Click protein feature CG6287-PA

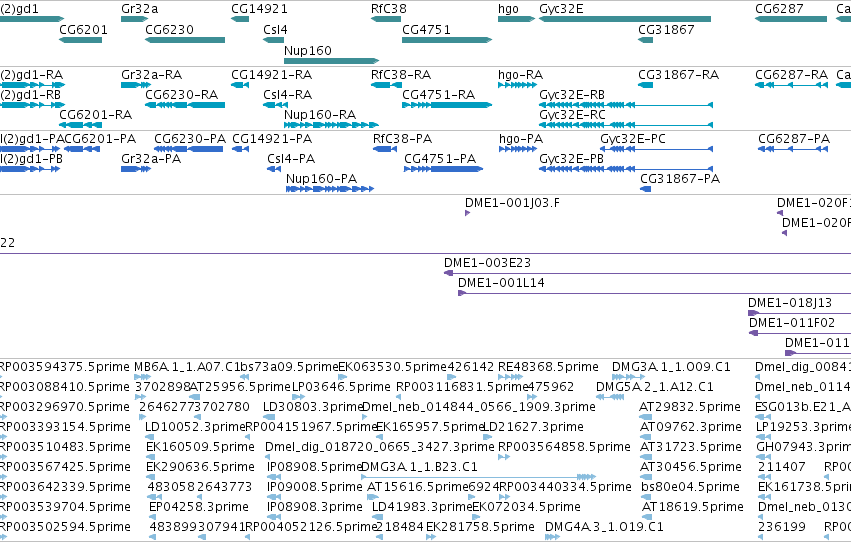tap(793, 149)
